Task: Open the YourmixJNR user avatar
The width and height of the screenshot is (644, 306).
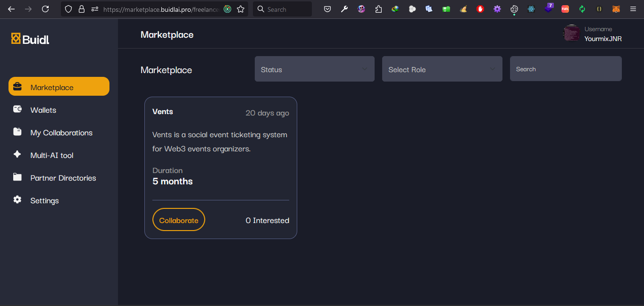Action: click(x=571, y=33)
